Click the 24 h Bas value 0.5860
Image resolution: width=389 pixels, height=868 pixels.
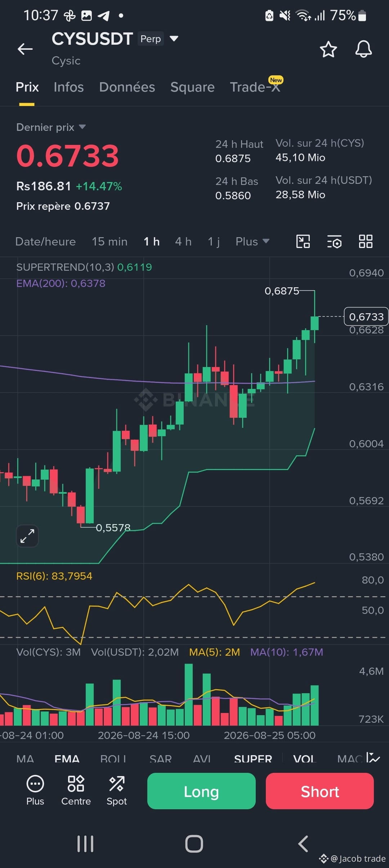coord(233,196)
